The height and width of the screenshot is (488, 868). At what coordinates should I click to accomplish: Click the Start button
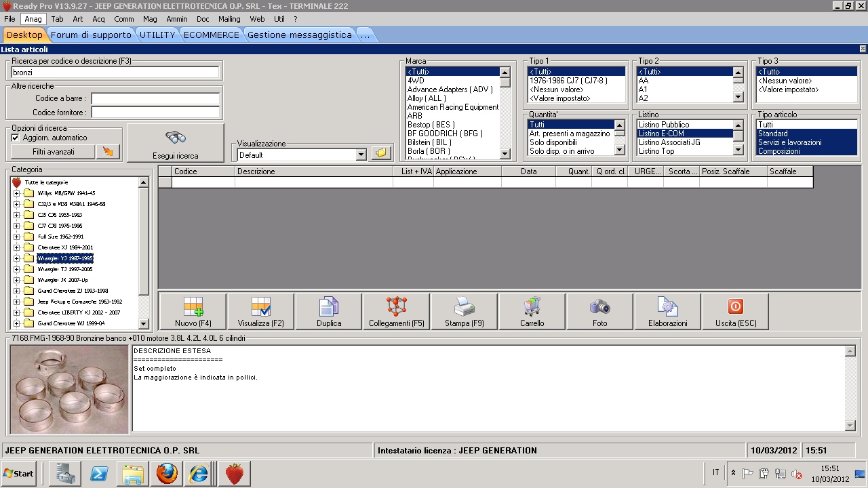(19, 473)
